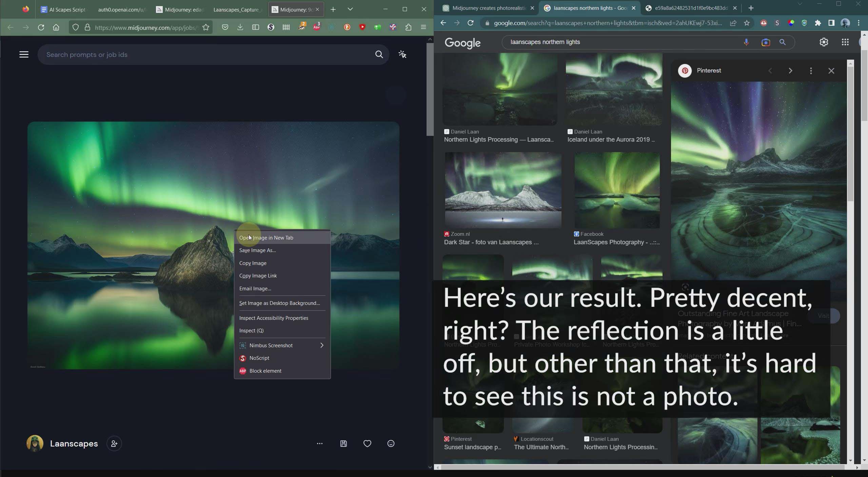Click the Laanscapes profile avatar icon

click(34, 443)
